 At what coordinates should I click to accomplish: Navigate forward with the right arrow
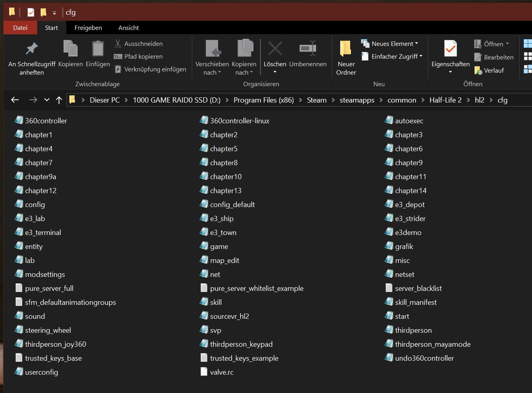tap(33, 100)
